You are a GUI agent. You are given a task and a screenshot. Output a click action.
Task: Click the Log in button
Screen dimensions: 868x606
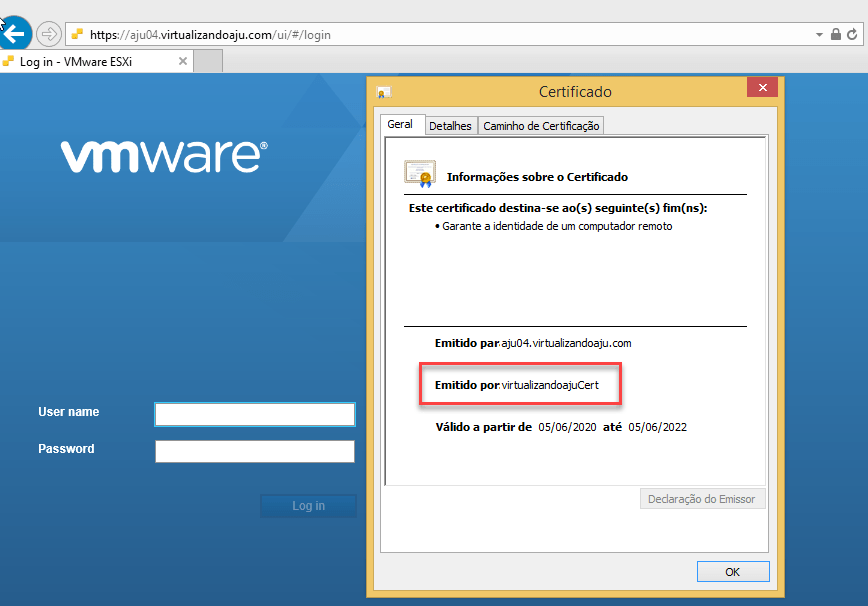308,506
